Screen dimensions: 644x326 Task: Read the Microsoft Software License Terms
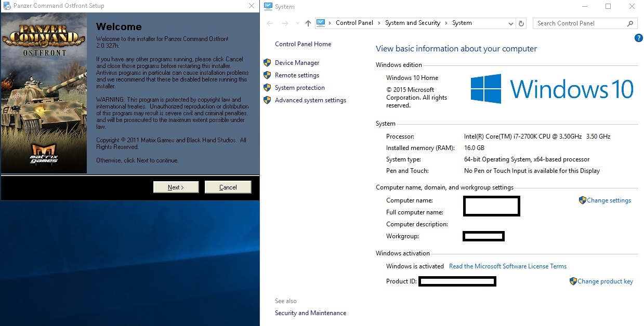coord(508,266)
